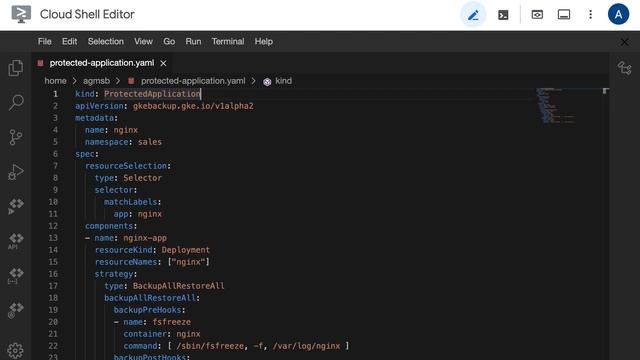
Task: Click the fsfreeze hook name
Action: (171, 322)
